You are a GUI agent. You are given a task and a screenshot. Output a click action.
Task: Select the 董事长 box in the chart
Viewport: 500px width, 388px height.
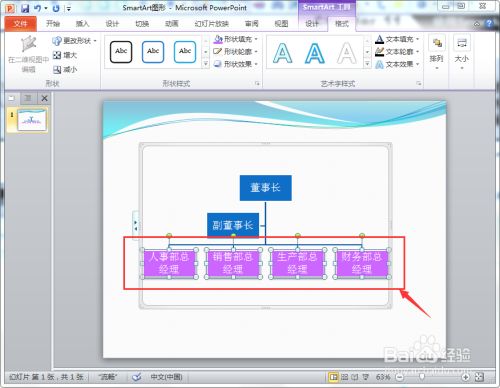(x=266, y=188)
